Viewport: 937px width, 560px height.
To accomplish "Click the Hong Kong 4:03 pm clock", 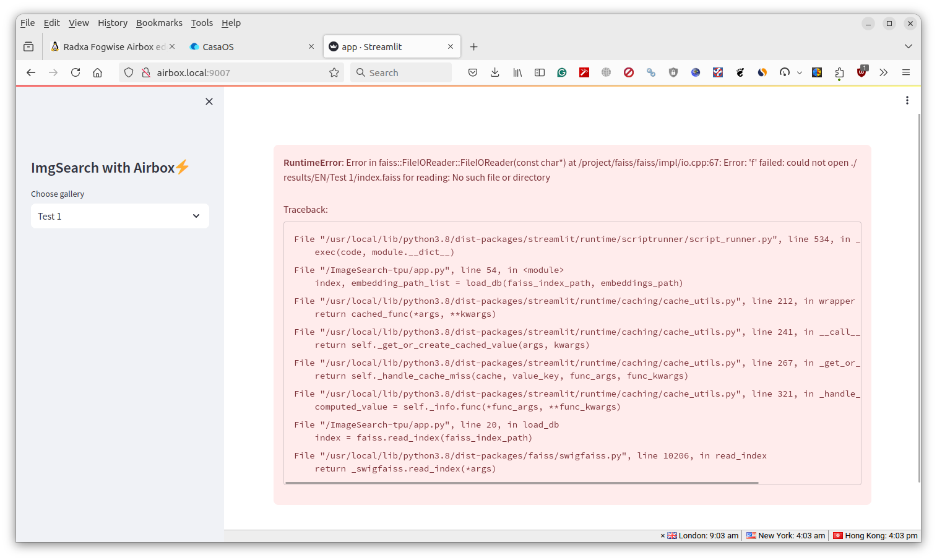I will click(875, 536).
